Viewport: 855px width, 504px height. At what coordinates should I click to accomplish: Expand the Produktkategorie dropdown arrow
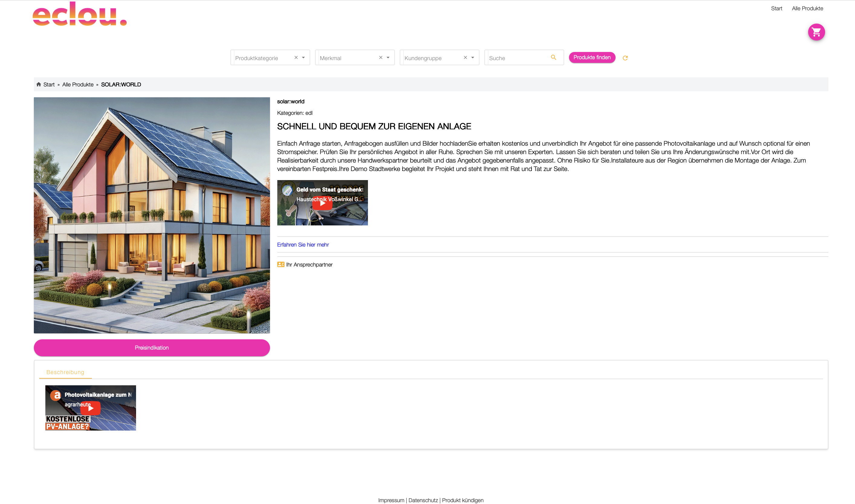tap(303, 57)
